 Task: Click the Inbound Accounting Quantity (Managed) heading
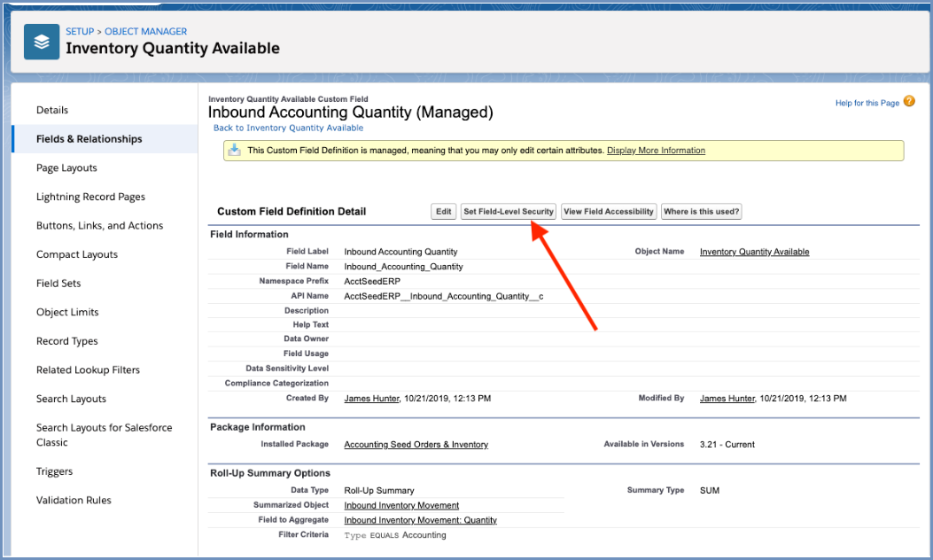point(351,113)
